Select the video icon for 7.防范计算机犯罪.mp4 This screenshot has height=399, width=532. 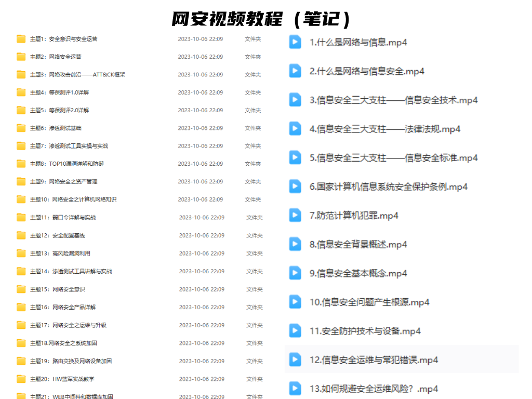click(295, 215)
